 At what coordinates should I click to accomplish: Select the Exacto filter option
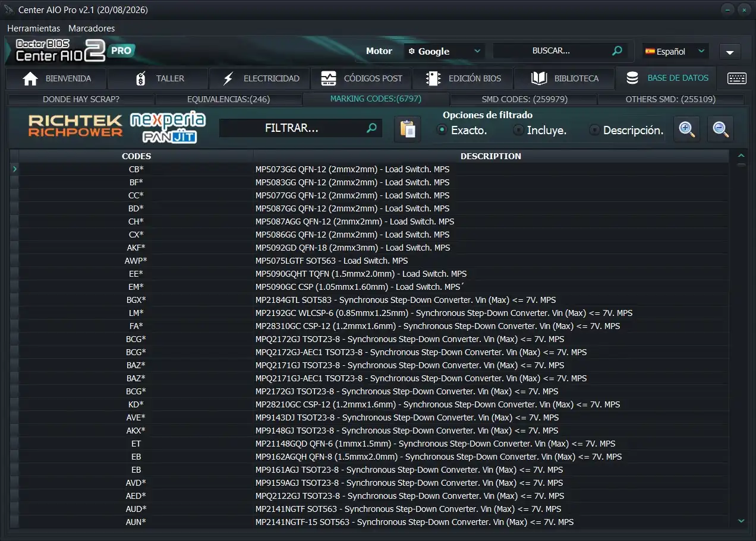[462, 130]
